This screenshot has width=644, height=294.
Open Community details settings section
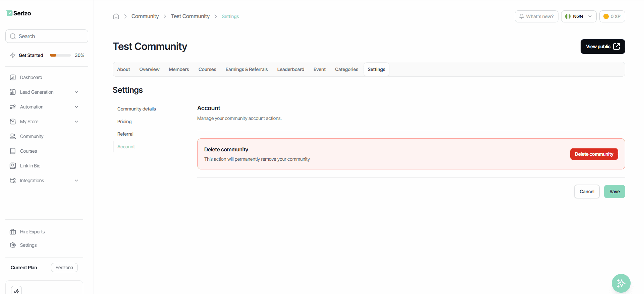pos(137,109)
